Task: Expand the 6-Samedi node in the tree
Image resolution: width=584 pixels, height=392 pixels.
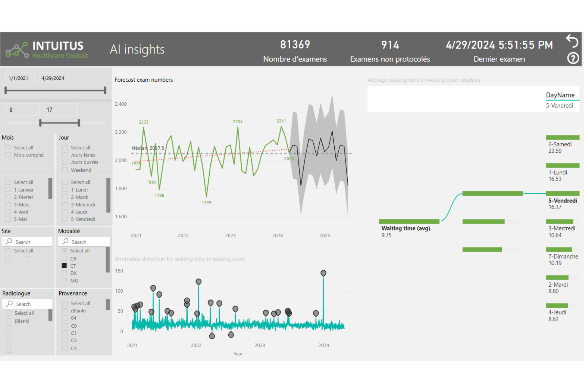Action: pyautogui.click(x=562, y=138)
